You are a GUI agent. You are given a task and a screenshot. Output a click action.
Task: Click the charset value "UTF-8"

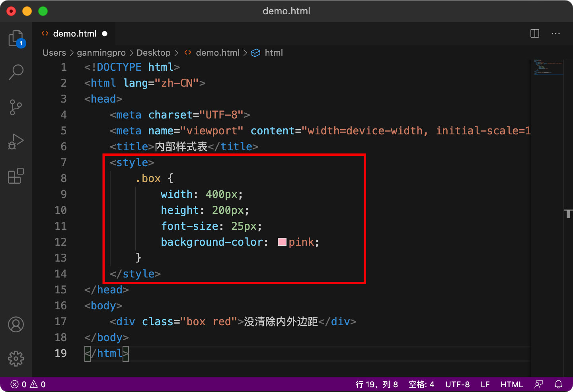pyautogui.click(x=222, y=115)
